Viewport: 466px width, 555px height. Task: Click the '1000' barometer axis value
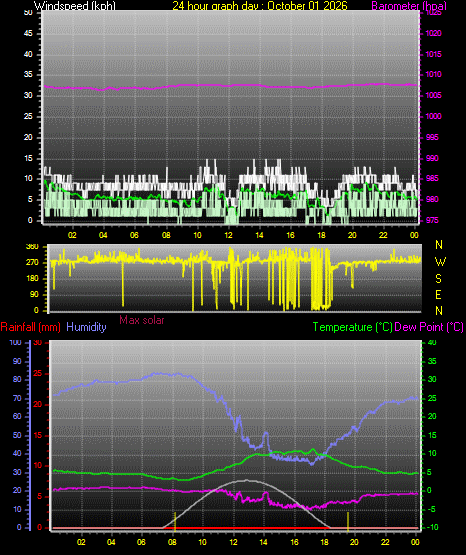click(x=433, y=116)
